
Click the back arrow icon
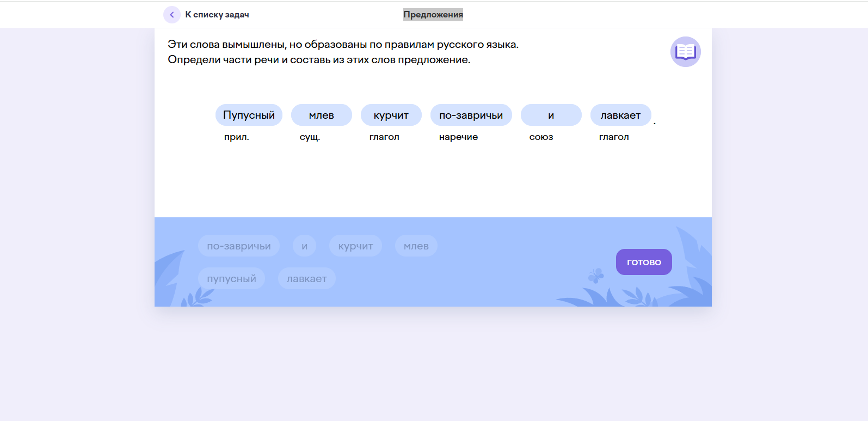[x=172, y=15]
